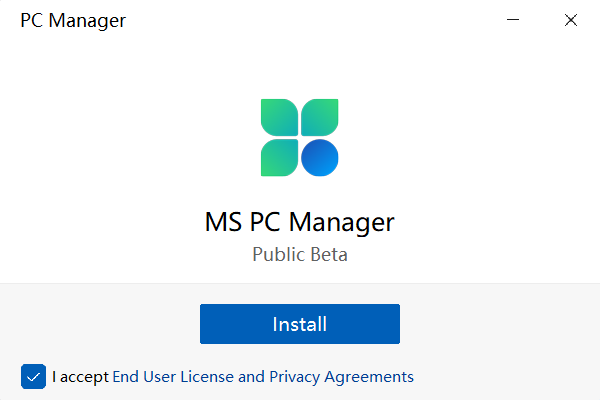
Task: Open the Privacy Agreements link text
Action: (341, 377)
